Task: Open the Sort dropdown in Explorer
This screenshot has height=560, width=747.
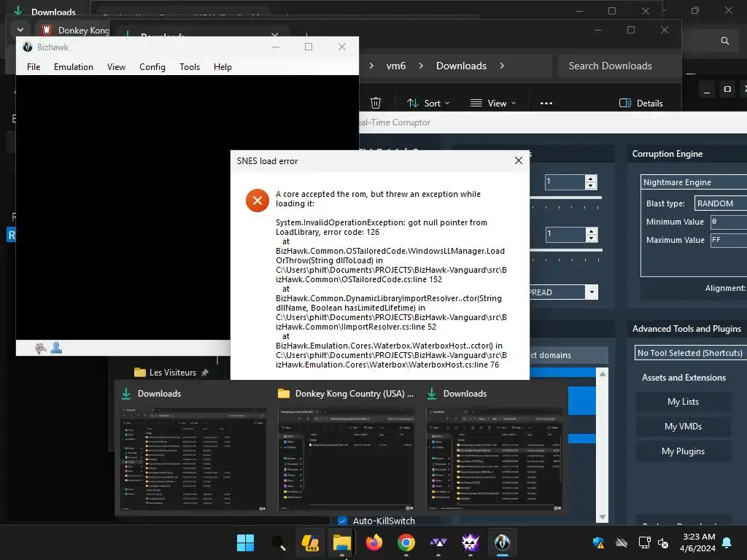Action: tap(427, 104)
